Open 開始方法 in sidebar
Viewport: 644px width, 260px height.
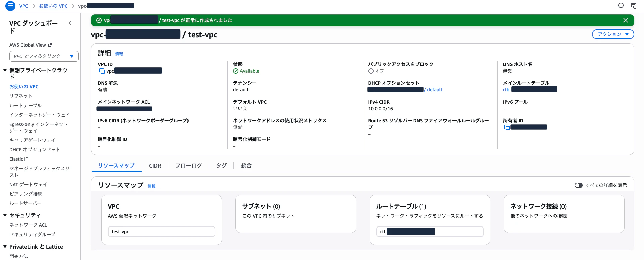click(x=19, y=256)
